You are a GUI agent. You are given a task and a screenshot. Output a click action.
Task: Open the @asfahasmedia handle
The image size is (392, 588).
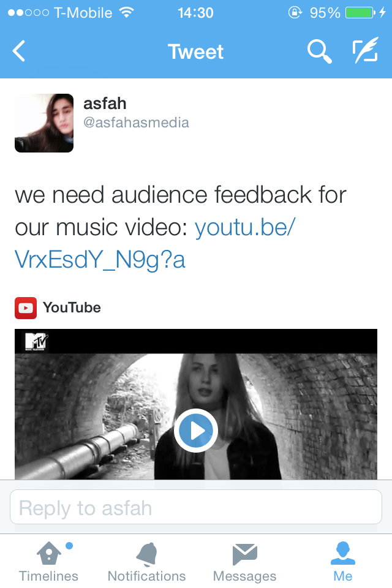pyautogui.click(x=136, y=123)
